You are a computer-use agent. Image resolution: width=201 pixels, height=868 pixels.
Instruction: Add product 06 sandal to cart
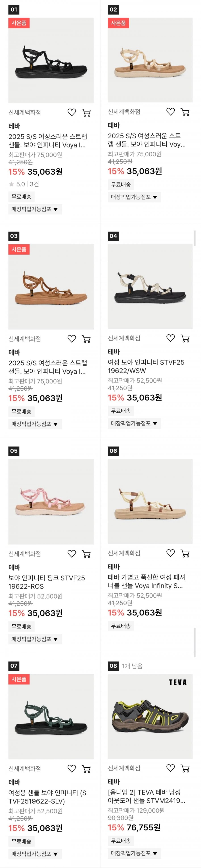(x=185, y=554)
